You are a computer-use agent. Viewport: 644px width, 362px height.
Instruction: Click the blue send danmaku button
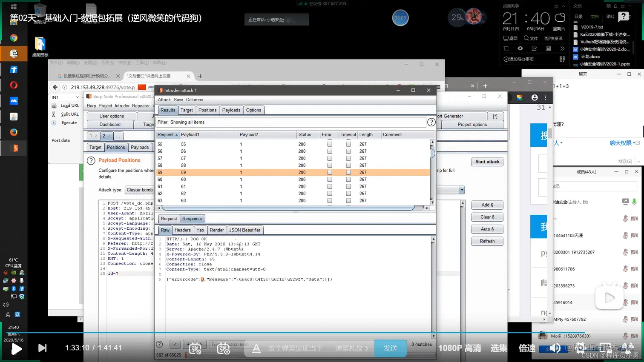click(390, 348)
